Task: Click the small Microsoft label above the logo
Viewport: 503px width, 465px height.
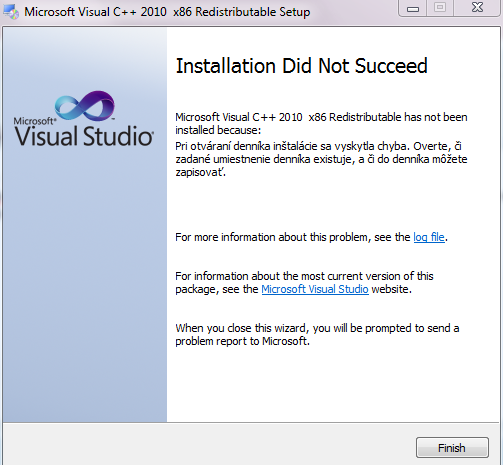Action: click(x=35, y=121)
